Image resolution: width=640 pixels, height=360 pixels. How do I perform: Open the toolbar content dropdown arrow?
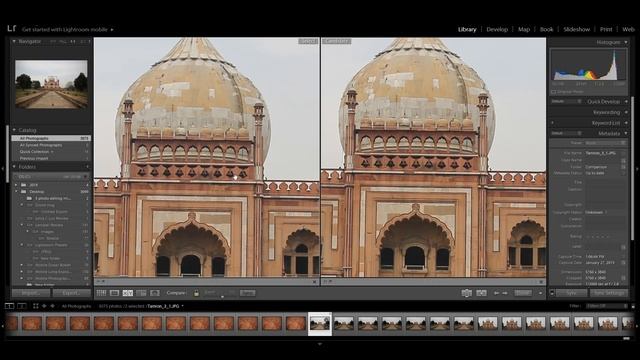pos(540,293)
